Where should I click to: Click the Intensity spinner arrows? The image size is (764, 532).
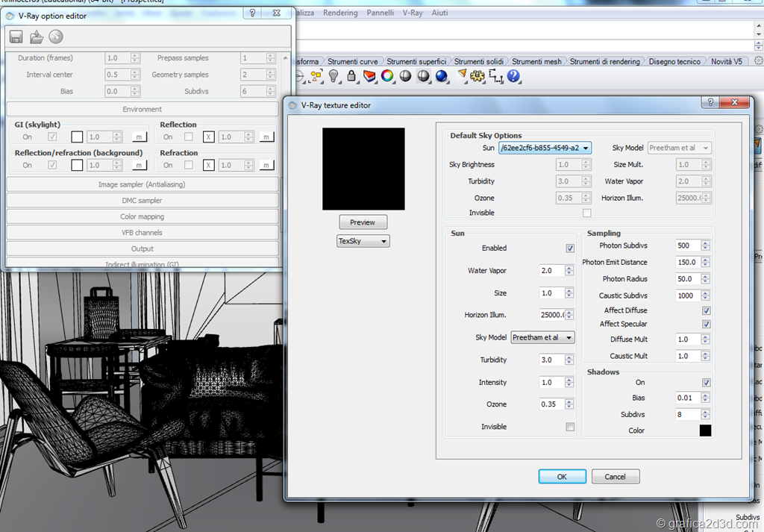(x=569, y=383)
